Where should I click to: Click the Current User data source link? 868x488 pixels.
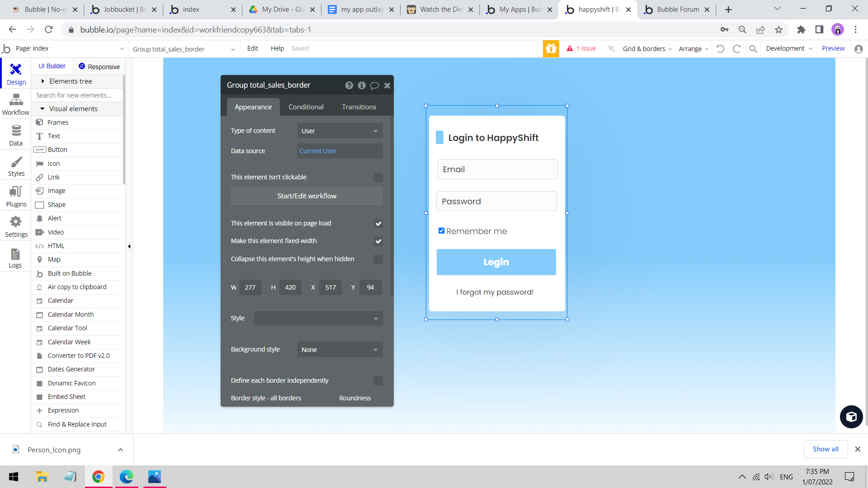[318, 150]
